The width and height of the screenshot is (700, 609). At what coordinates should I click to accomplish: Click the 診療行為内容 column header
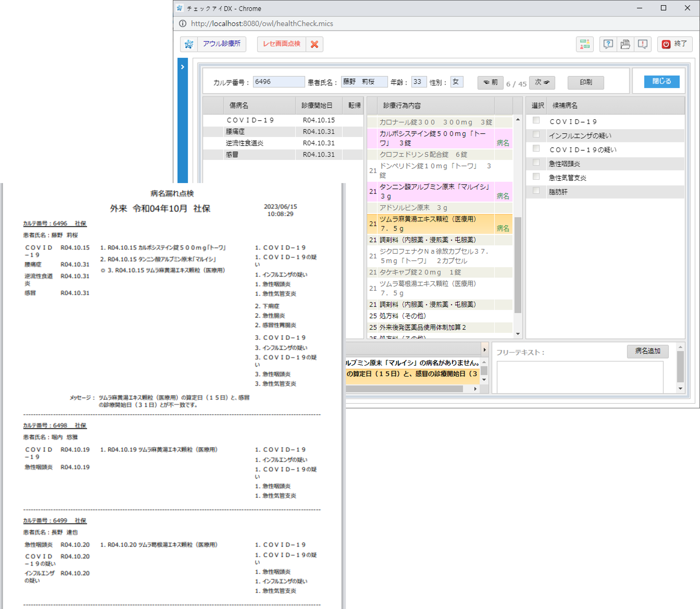tap(436, 105)
